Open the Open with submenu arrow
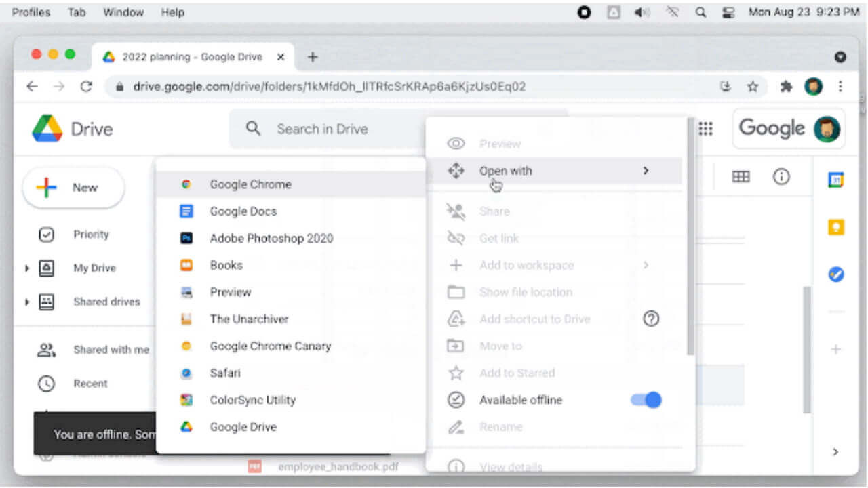Viewport: 868px width, 488px height. click(645, 171)
